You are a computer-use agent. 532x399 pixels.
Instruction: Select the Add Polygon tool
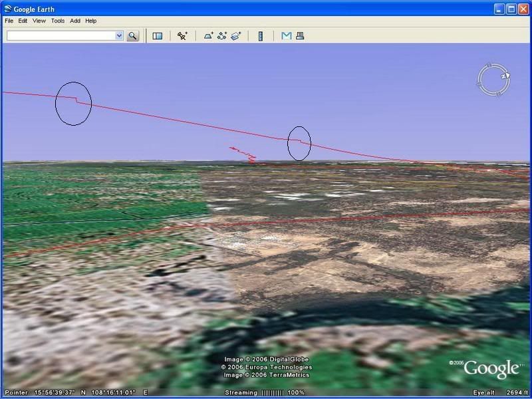pos(209,36)
